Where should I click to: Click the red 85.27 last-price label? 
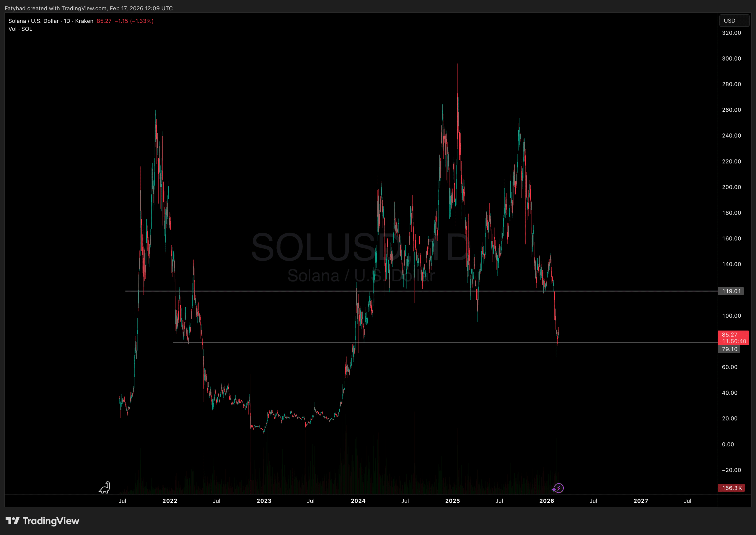tap(730, 334)
